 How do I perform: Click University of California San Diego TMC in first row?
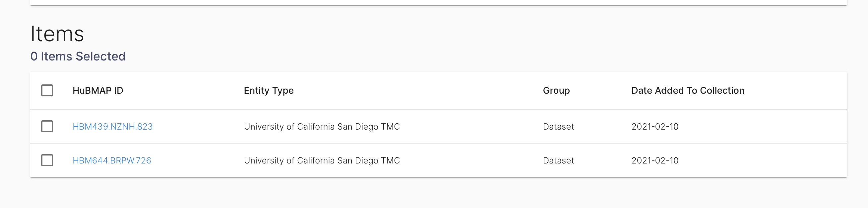[322, 126]
